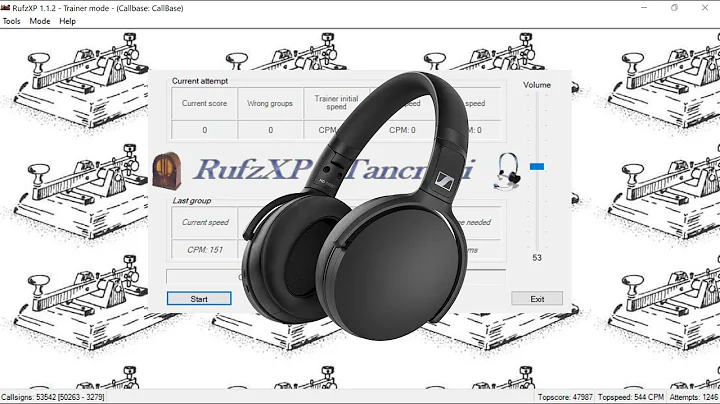720x404 pixels.
Task: Click the 'Current speed' header cell
Action: tap(205, 222)
